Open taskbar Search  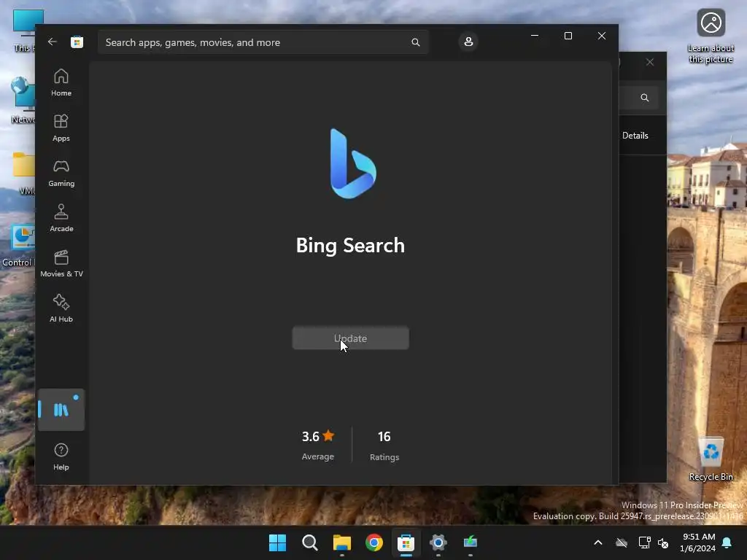[x=309, y=542]
